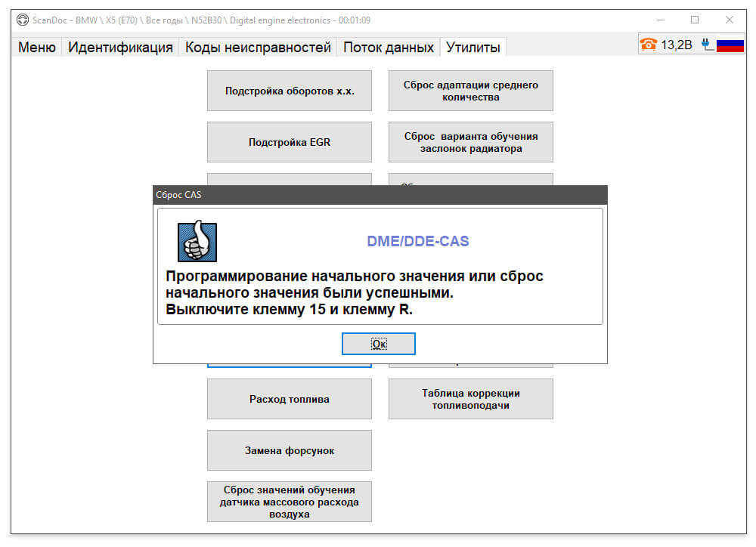Run Сброс варианта обучения заслонок радиатора

pos(470,142)
